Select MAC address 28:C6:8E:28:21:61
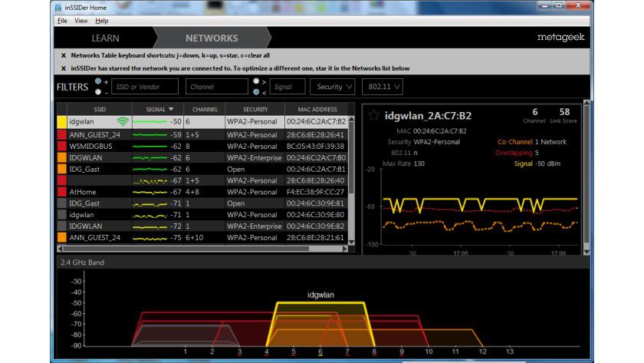The height and width of the screenshot is (363, 644). pos(315,238)
